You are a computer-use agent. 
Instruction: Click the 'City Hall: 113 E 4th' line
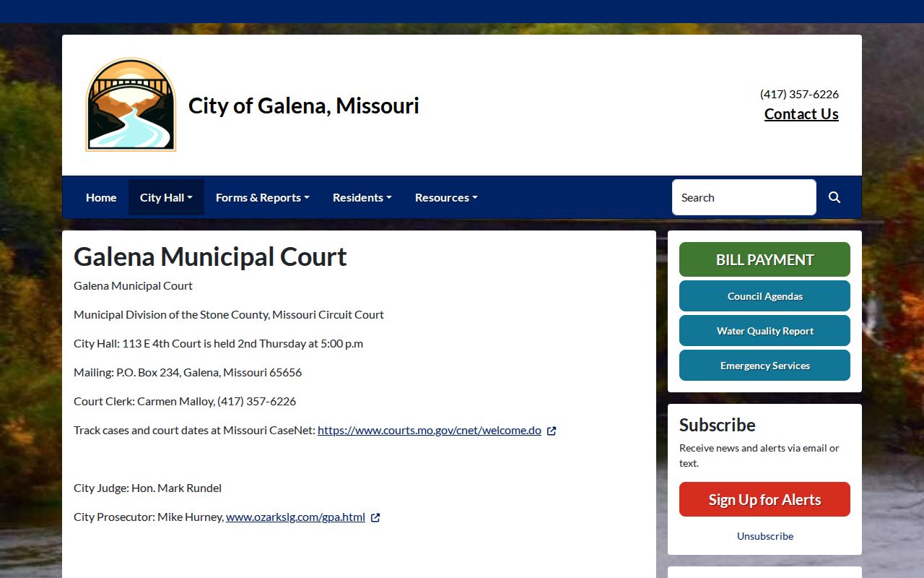218,343
